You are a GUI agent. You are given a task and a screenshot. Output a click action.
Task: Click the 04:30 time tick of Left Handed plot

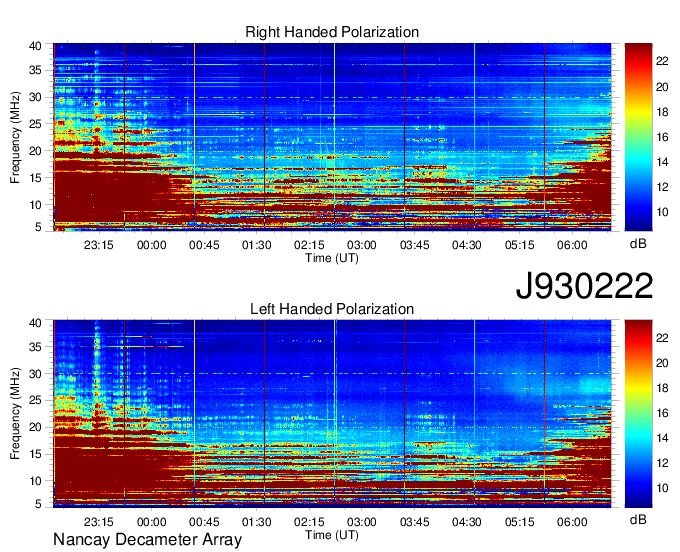467,522
